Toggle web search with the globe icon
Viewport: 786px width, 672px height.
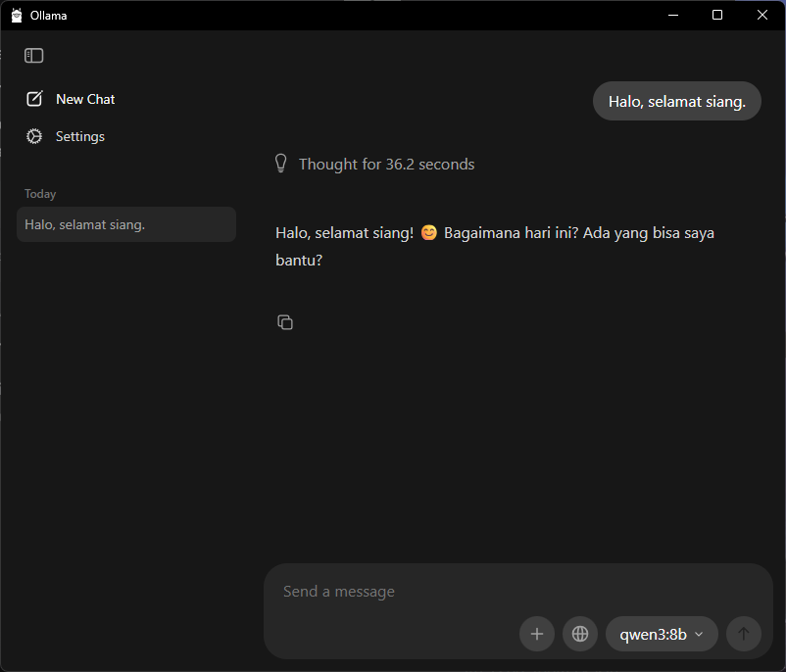[580, 634]
